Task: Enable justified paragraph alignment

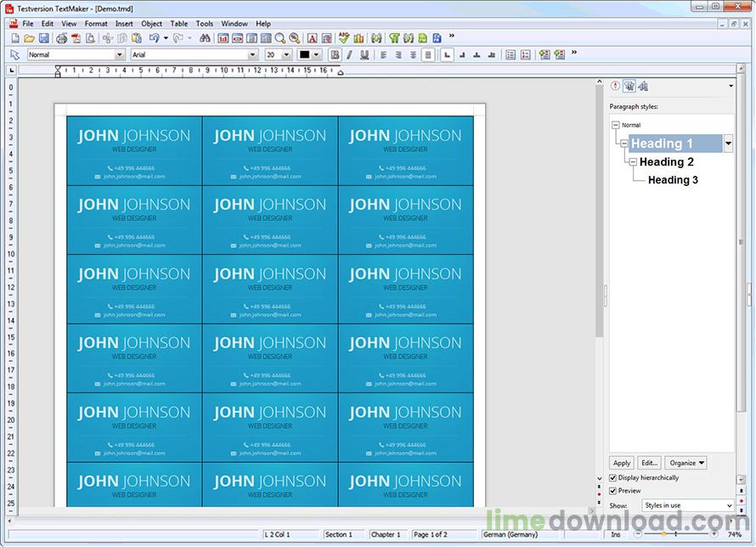Action: click(427, 54)
